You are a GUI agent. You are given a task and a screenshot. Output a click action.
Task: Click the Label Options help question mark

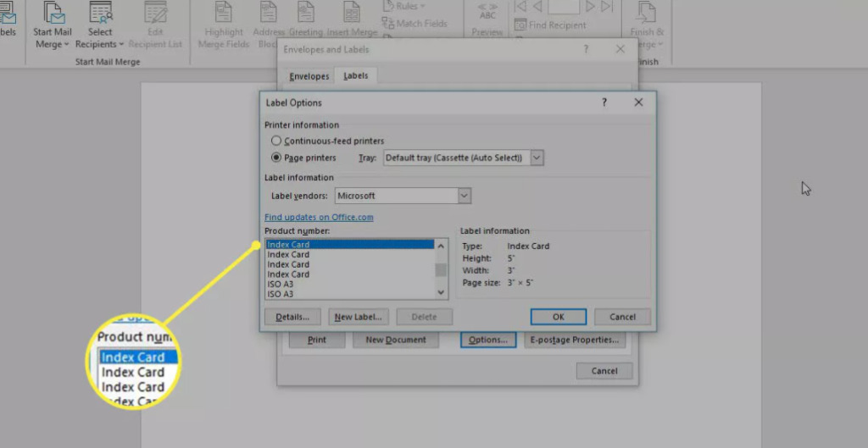(604, 102)
